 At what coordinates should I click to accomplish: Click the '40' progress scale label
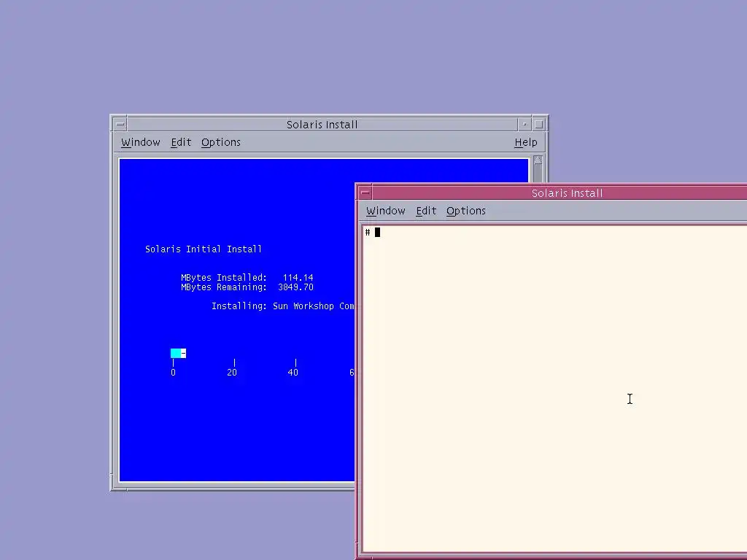tap(293, 373)
